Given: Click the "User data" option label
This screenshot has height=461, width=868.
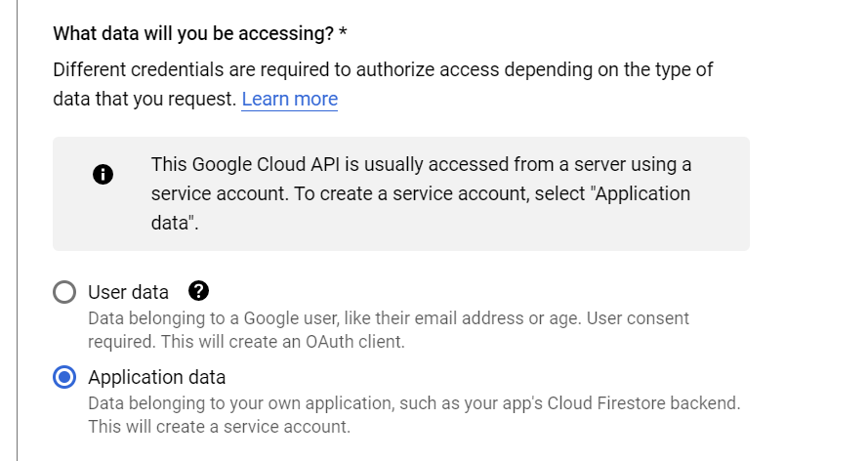Looking at the screenshot, I should pos(128,292).
